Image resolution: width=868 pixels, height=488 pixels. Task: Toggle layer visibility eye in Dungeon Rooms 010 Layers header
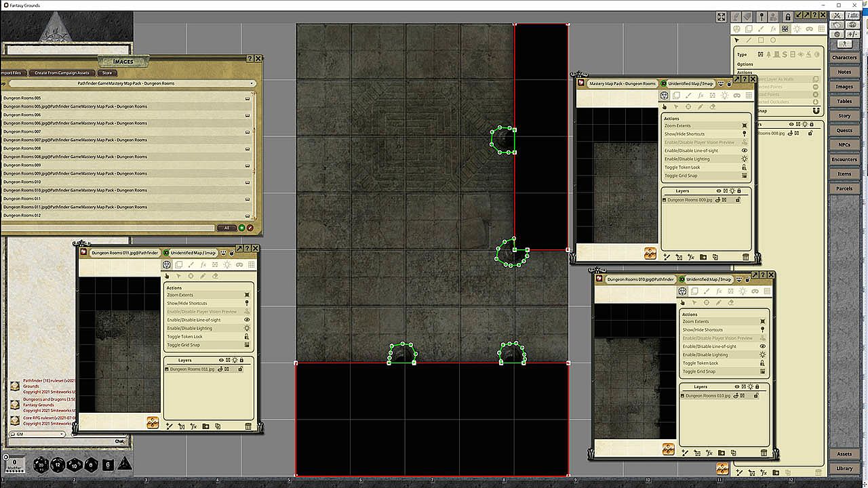coord(736,387)
